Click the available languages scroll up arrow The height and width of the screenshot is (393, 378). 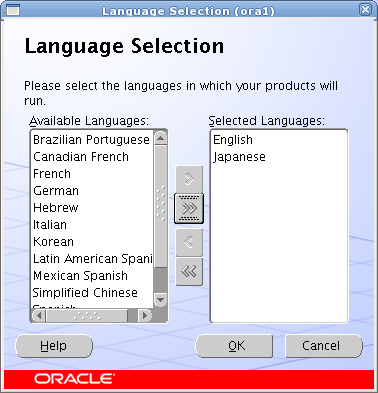(161, 138)
